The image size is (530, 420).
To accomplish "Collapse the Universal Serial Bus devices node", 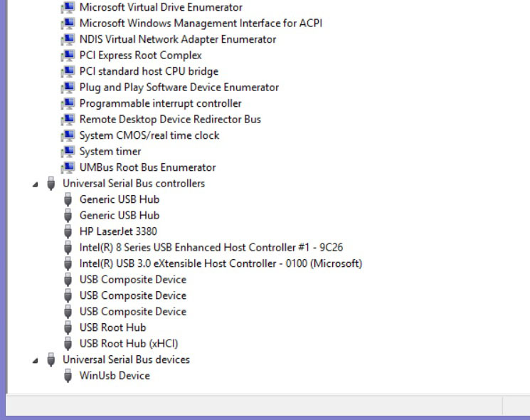I will 36,360.
